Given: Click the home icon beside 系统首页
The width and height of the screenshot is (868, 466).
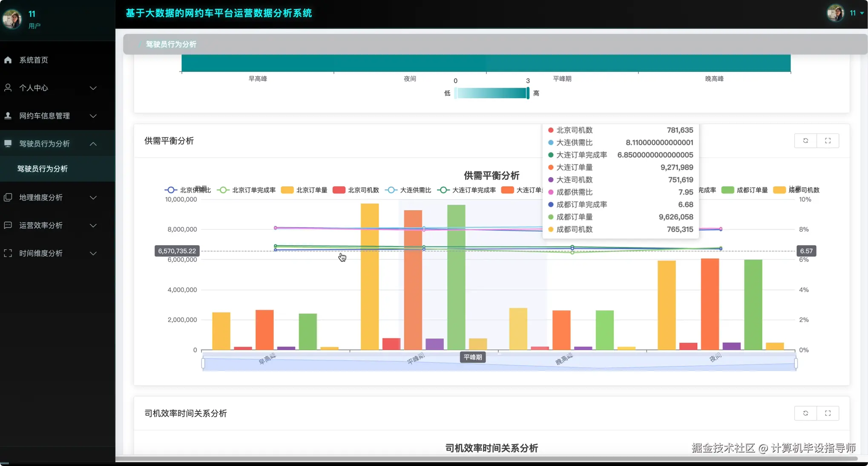Looking at the screenshot, I should (8, 60).
